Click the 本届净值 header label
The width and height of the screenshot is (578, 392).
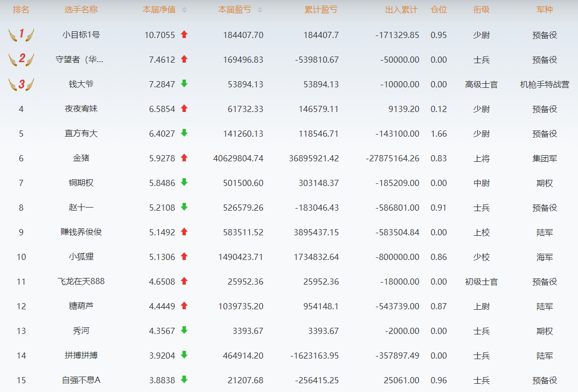pos(159,10)
